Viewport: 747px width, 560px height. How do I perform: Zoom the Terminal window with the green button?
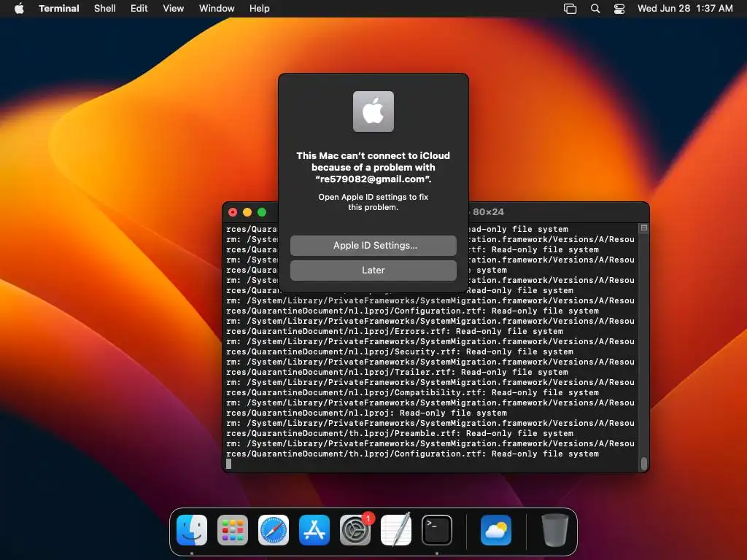tap(262, 212)
